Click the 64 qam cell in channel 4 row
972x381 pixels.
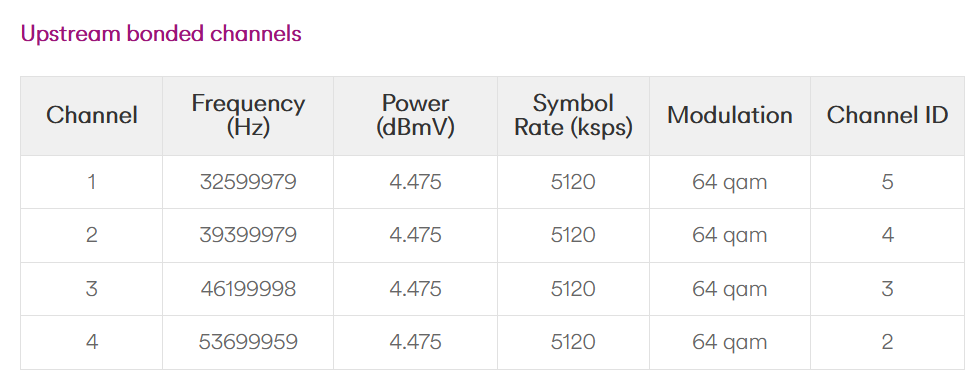click(x=730, y=343)
